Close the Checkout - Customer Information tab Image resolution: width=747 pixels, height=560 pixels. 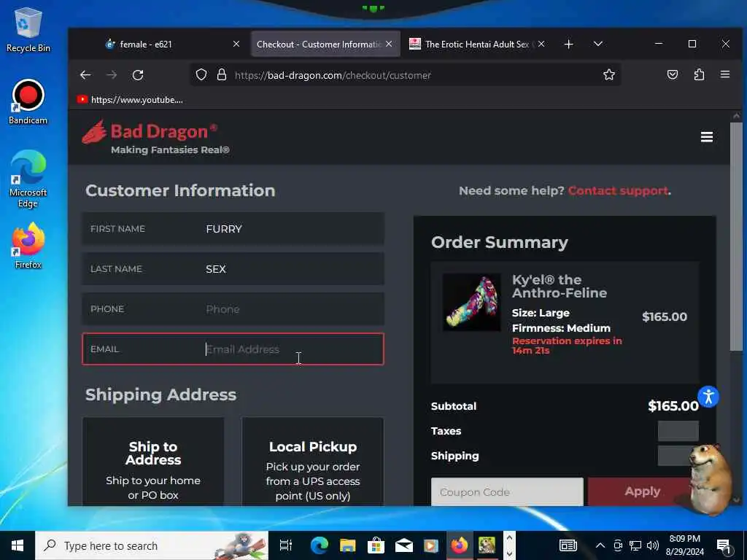coord(389,44)
